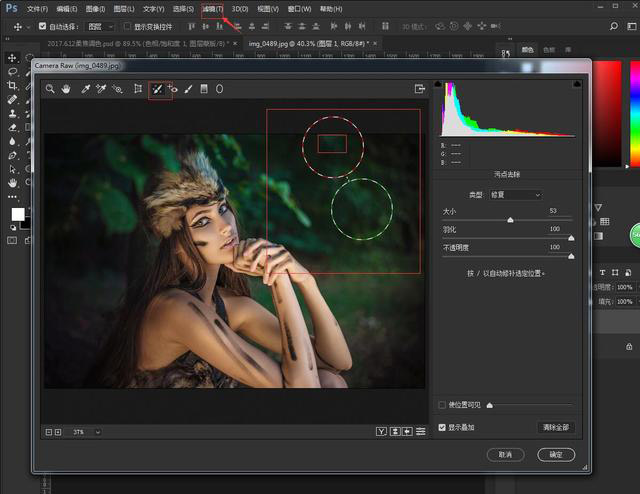Open the 图层 auto-select target dropdown
Image resolution: width=640 pixels, height=494 pixels.
point(101,27)
